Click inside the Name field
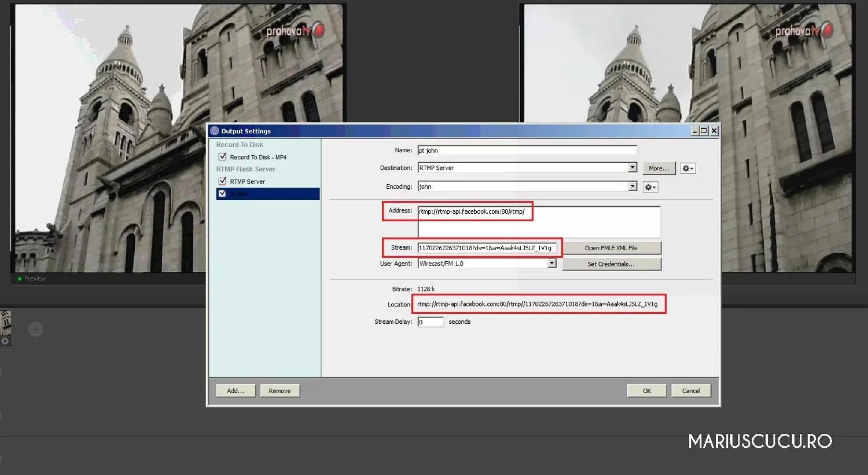This screenshot has height=475, width=868. point(527,150)
